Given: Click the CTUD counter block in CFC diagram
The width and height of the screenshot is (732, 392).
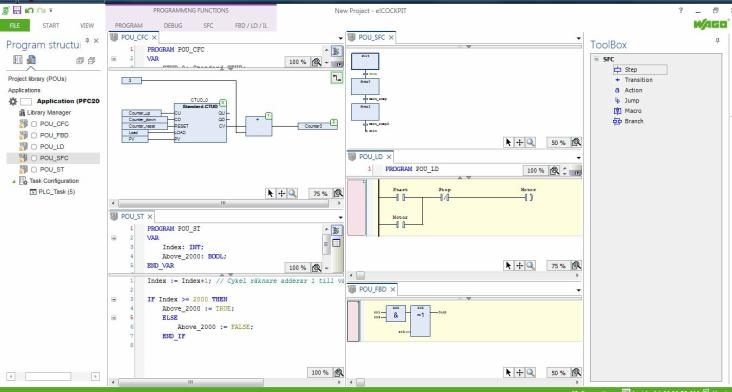Looking at the screenshot, I should 200,123.
